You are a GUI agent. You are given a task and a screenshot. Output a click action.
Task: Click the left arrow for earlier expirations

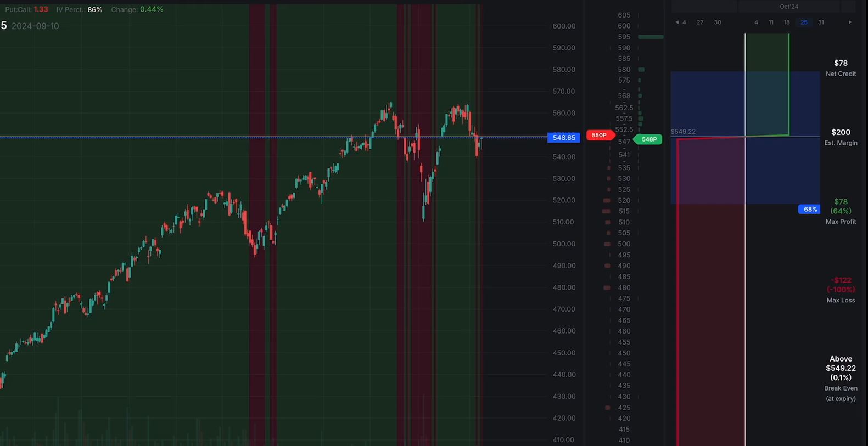click(677, 22)
